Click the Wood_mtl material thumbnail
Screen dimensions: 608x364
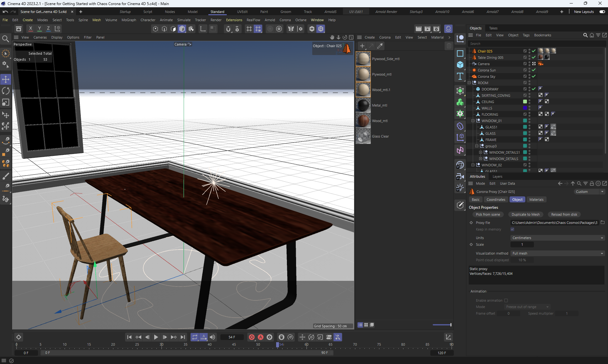point(363,121)
